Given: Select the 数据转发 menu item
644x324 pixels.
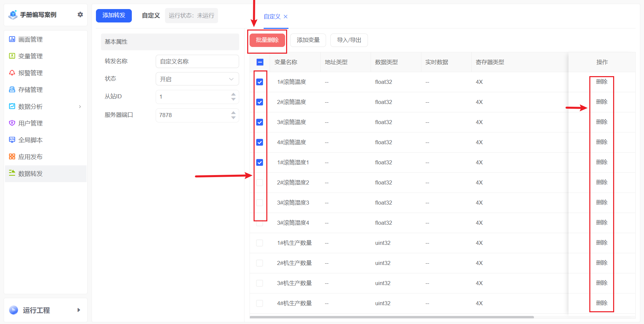Looking at the screenshot, I should coord(31,173).
